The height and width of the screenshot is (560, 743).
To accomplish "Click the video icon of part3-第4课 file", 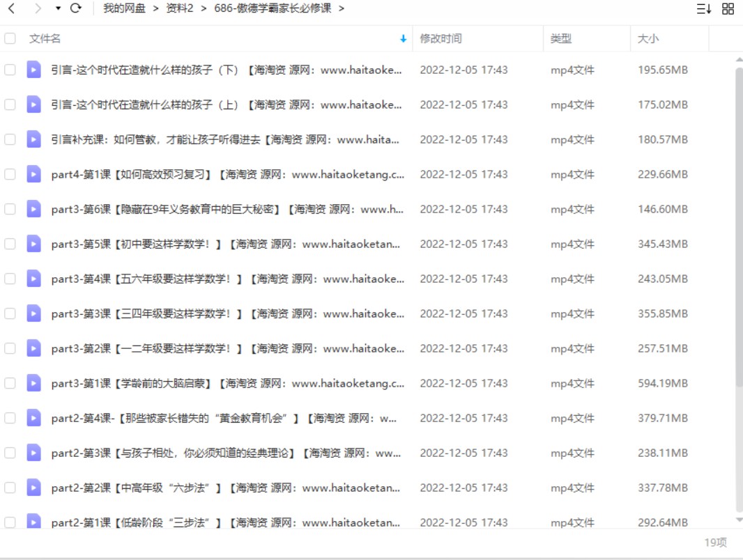I will coord(33,279).
